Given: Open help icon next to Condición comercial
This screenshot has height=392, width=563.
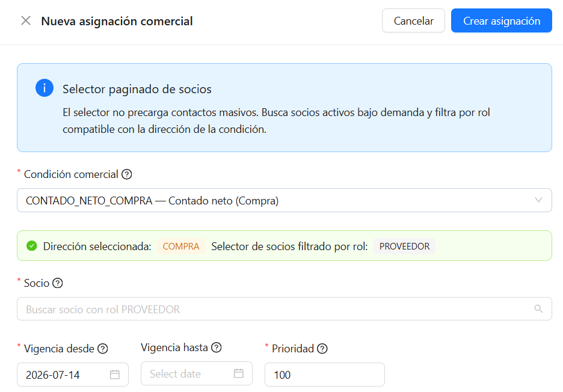Looking at the screenshot, I should pos(127,174).
